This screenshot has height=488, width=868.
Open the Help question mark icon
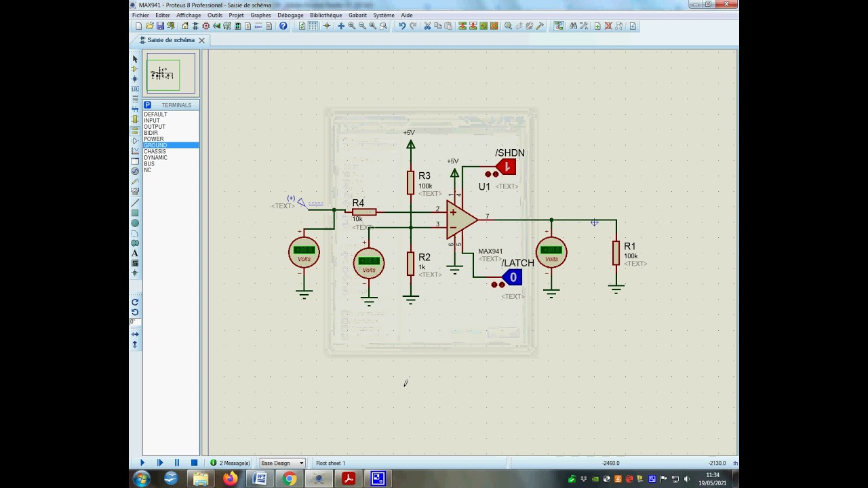(x=283, y=26)
